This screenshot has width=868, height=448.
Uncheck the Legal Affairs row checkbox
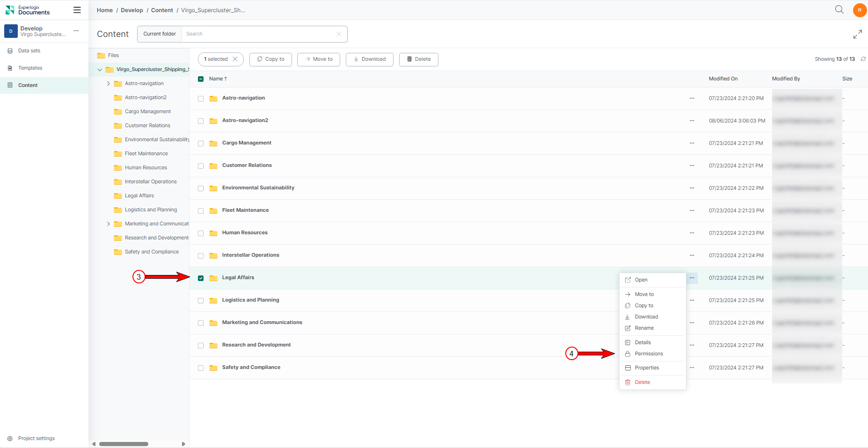(x=201, y=278)
